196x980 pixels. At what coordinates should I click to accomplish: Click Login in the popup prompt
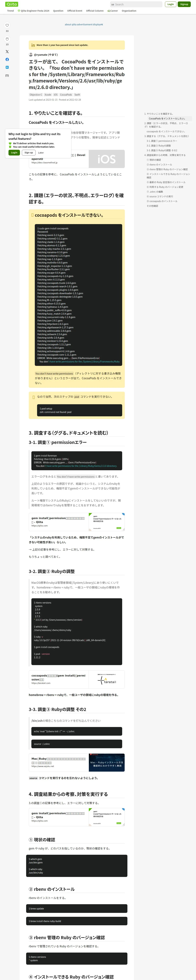(x=14, y=153)
